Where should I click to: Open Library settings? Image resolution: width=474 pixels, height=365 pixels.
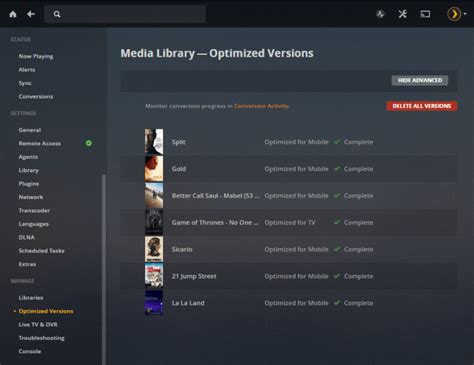coord(29,170)
